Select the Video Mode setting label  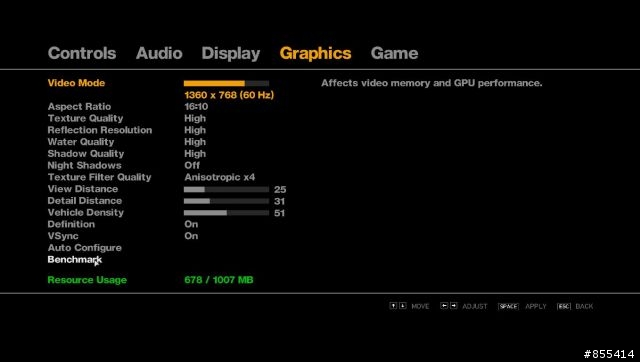pyautogui.click(x=76, y=83)
